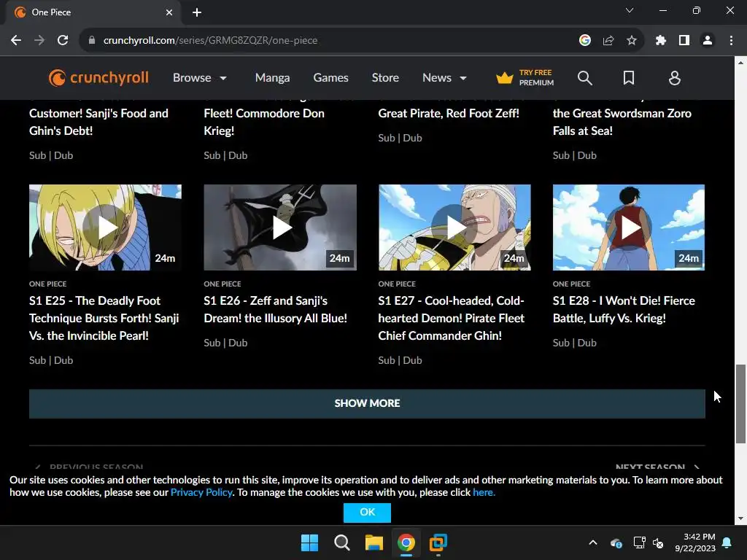
Task: Open the Privacy Policy link
Action: (x=201, y=492)
